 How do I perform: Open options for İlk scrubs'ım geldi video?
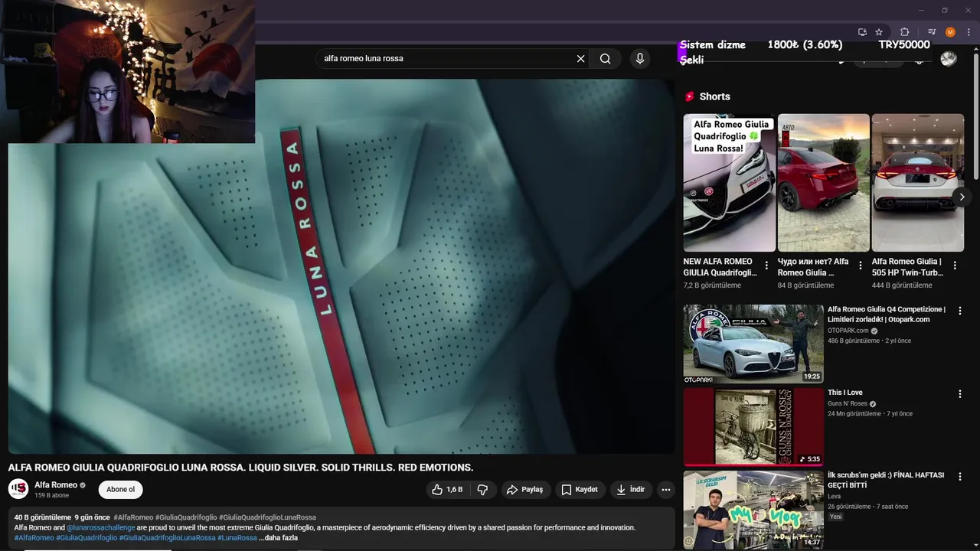click(960, 477)
